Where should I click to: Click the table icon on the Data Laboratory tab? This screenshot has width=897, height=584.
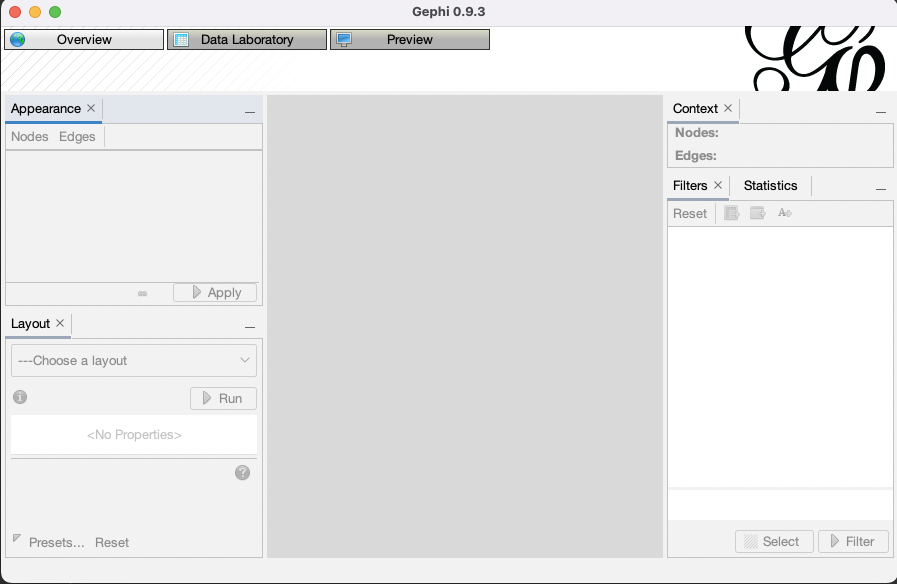pyautogui.click(x=181, y=39)
